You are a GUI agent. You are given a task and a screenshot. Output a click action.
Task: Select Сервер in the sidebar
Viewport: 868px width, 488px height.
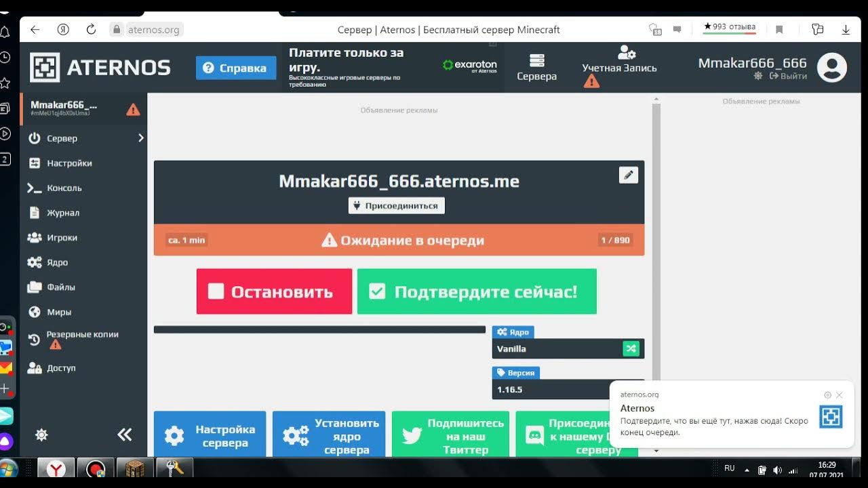coord(62,138)
